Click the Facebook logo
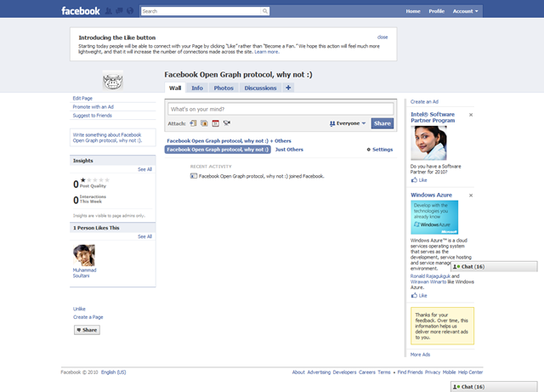 (x=81, y=11)
